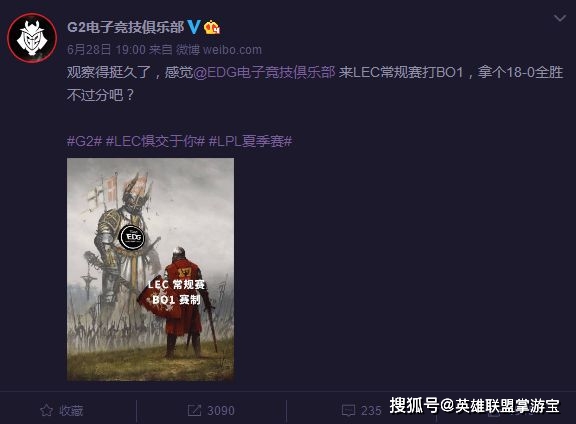Expand the post options chevron menu
The image size is (576, 424).
[560, 18]
